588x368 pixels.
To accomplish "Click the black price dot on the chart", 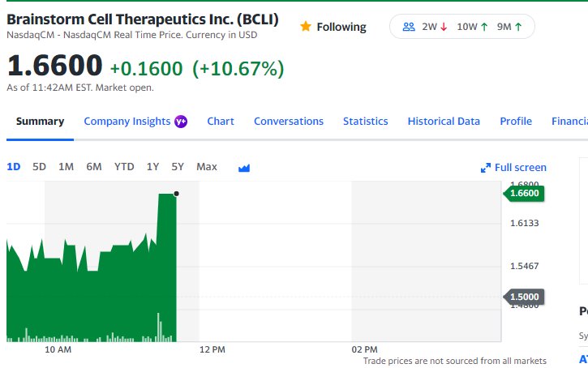I will pyautogui.click(x=176, y=194).
